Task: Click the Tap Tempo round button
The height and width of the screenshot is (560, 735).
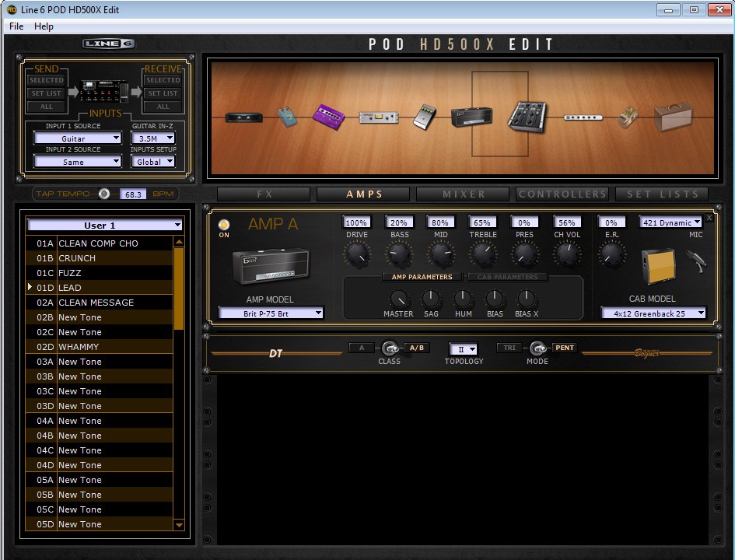Action: point(104,194)
